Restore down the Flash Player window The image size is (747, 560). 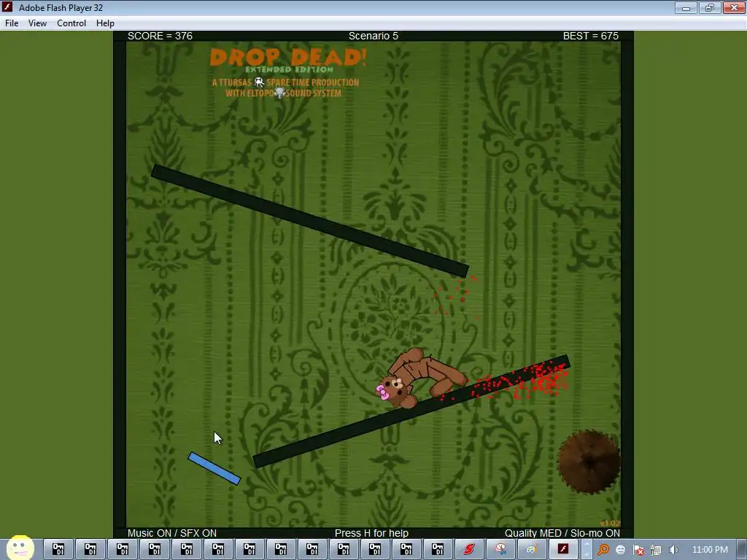click(x=709, y=7)
